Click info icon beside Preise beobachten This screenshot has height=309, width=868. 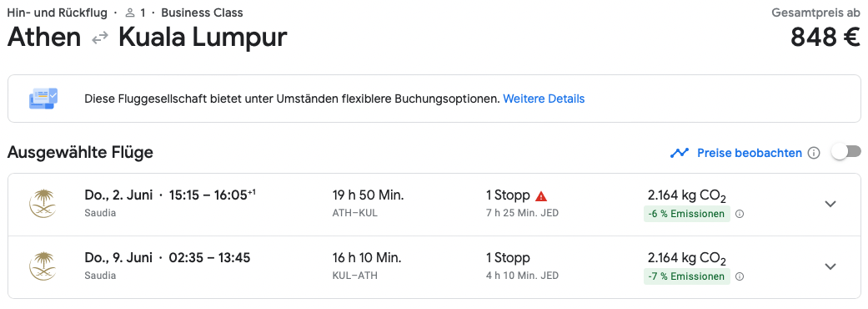[813, 153]
